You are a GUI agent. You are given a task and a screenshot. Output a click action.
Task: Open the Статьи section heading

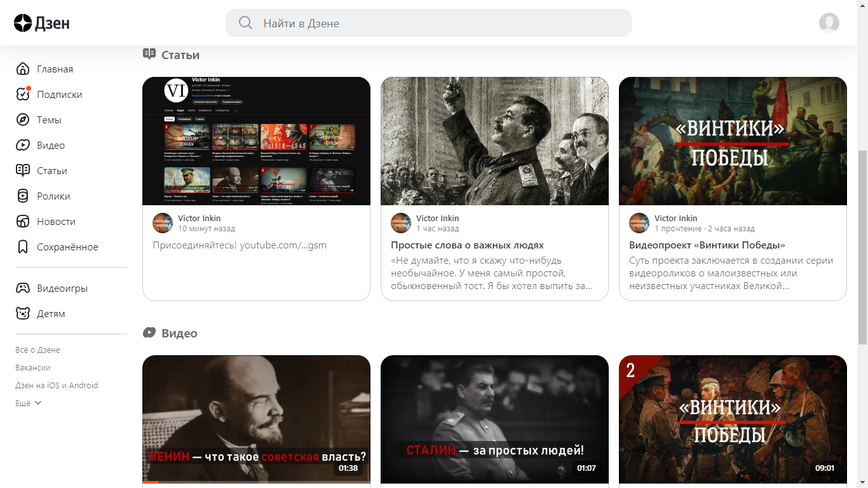(x=180, y=55)
